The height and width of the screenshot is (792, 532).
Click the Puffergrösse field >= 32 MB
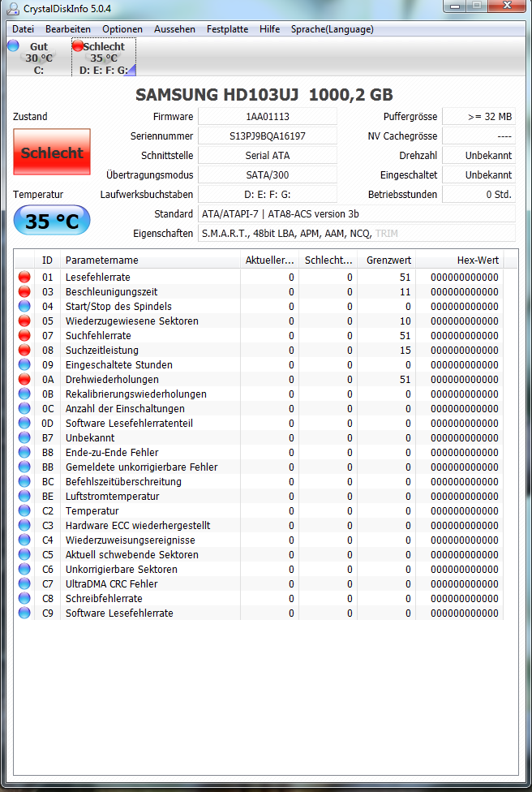[479, 117]
